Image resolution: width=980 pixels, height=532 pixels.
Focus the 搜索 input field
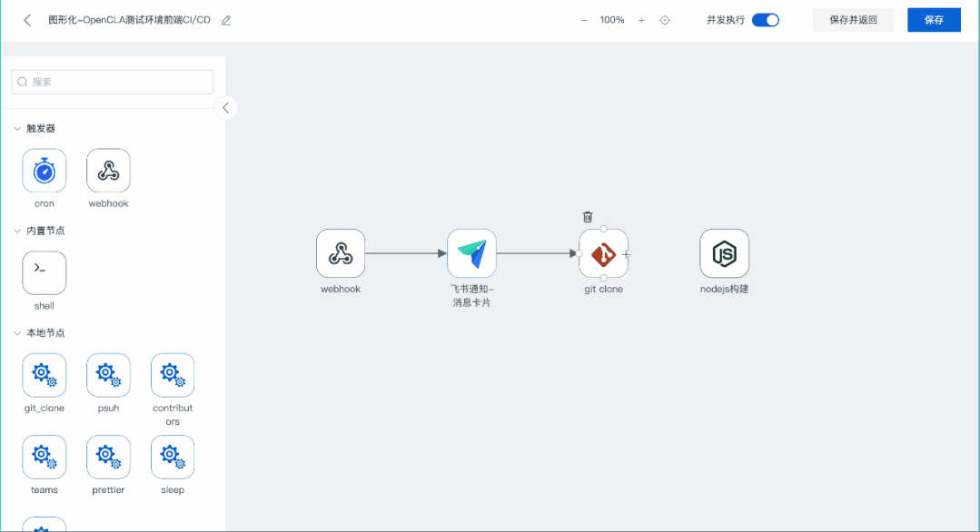(x=113, y=82)
